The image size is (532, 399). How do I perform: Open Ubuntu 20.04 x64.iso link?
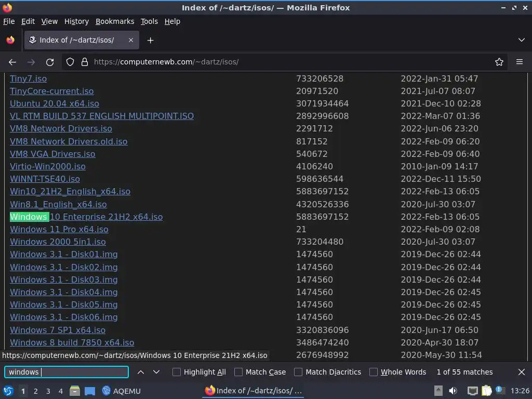[x=54, y=104]
